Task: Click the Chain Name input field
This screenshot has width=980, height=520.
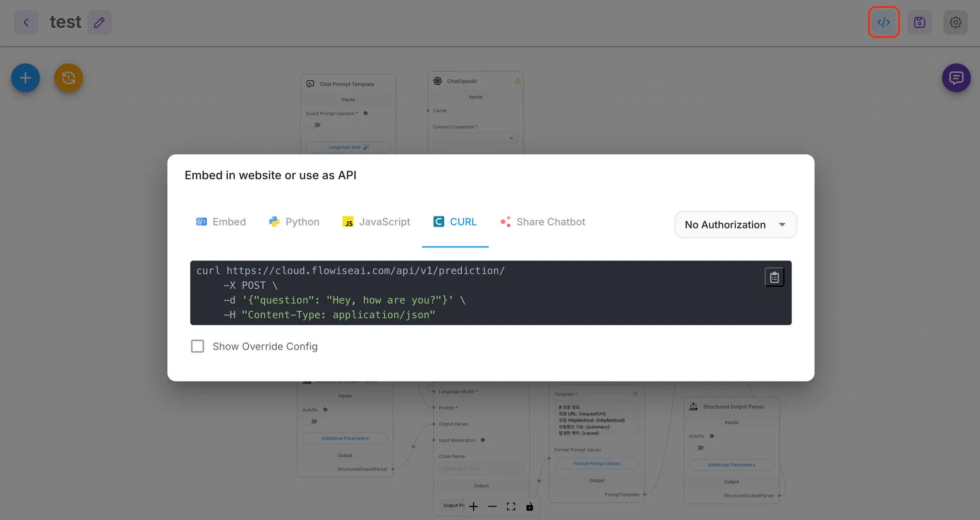Action: pos(481,468)
